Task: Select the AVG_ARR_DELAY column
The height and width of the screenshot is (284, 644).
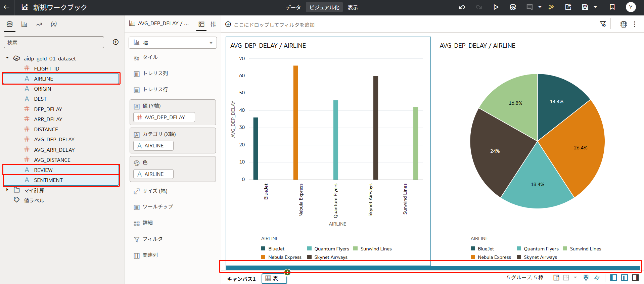Action: tap(54, 150)
